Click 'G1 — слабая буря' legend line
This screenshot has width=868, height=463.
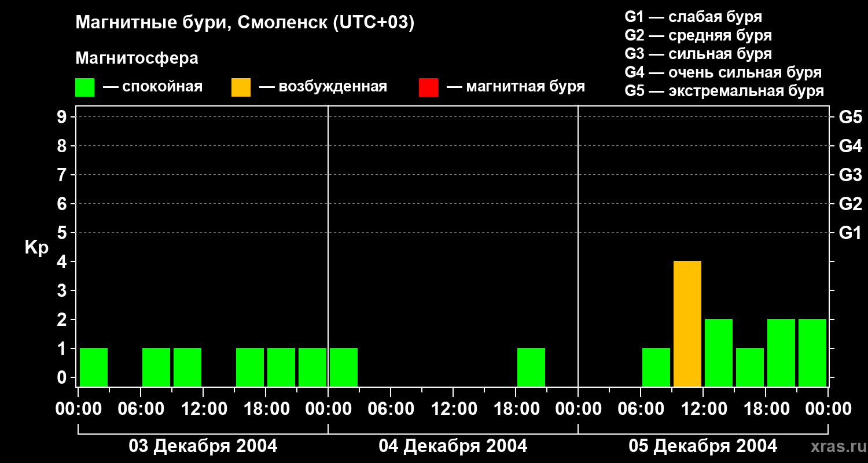(x=693, y=17)
